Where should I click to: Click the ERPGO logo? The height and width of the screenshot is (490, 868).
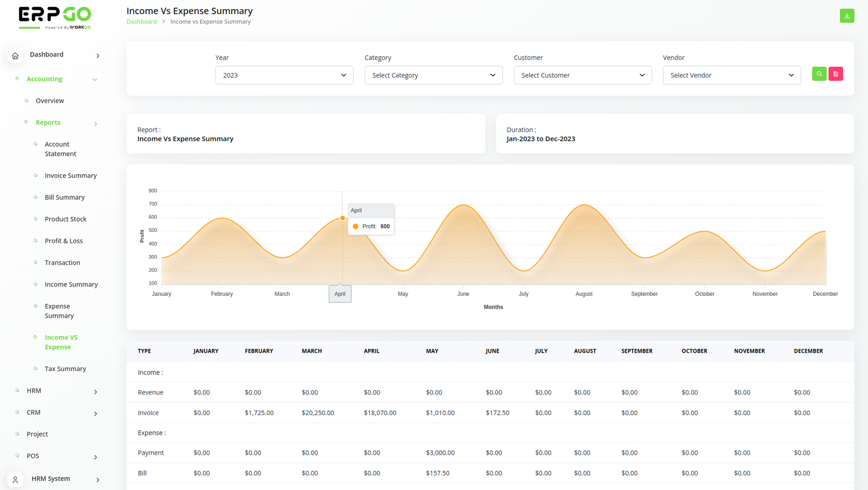pos(55,17)
